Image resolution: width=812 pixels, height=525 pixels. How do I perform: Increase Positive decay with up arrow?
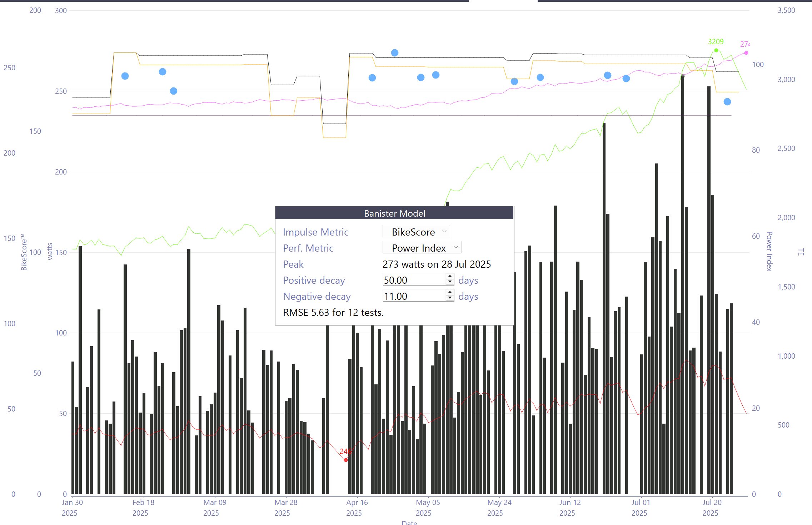pyautogui.click(x=450, y=277)
